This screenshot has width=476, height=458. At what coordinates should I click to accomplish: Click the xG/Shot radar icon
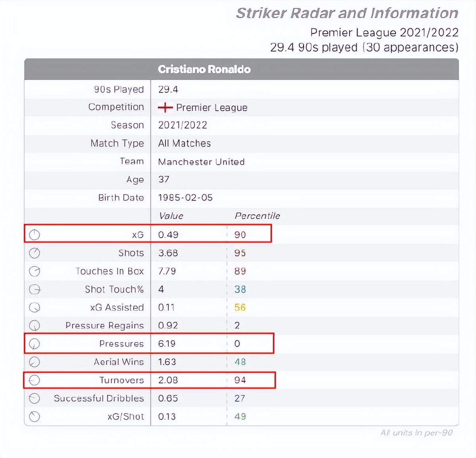(x=35, y=416)
